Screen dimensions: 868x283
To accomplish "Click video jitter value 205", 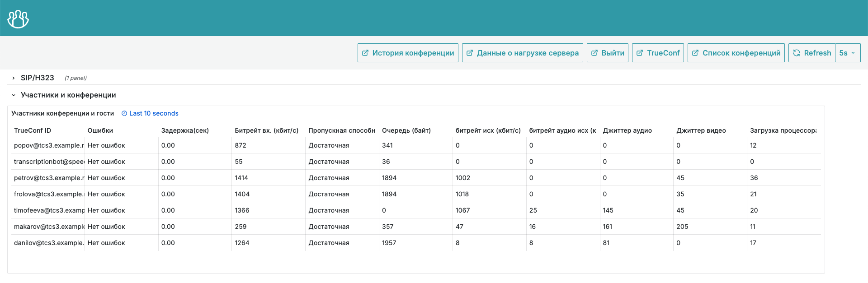I will click(682, 227).
